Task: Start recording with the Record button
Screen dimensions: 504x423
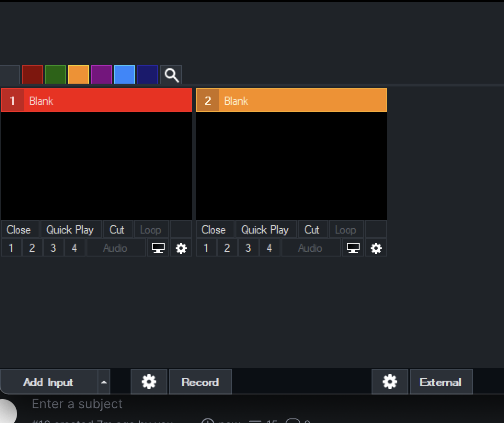Action: pos(200,382)
